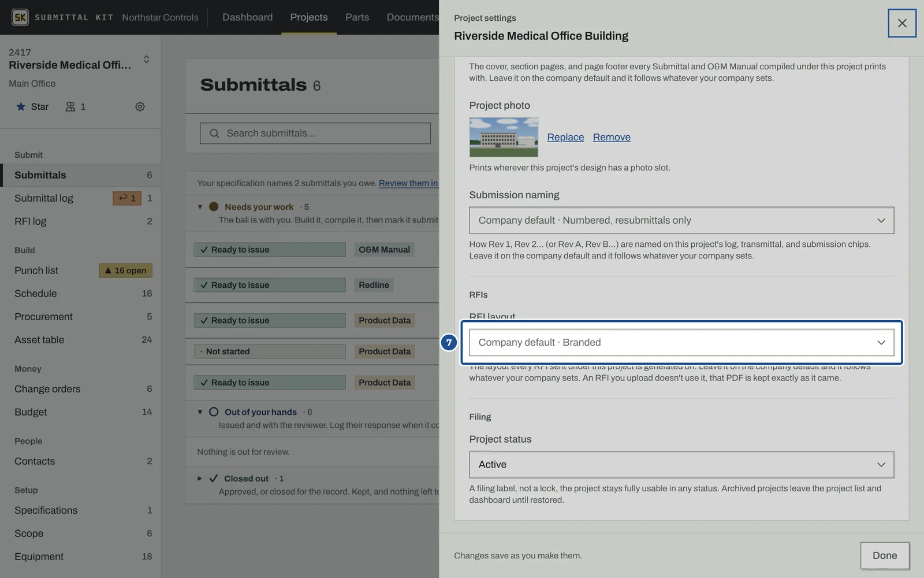Viewport: 924px width, 578px height.
Task: Click the search magnifier icon in submittals
Action: tap(214, 134)
